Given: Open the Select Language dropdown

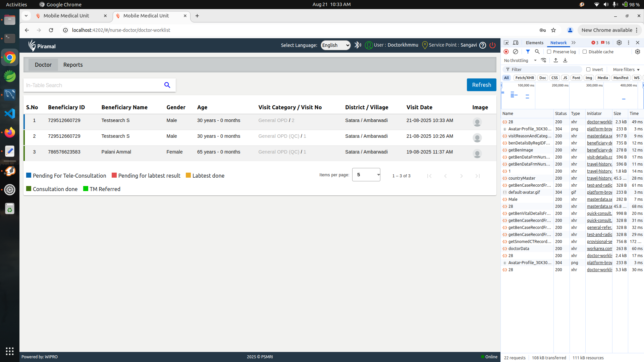Looking at the screenshot, I should click(x=335, y=45).
